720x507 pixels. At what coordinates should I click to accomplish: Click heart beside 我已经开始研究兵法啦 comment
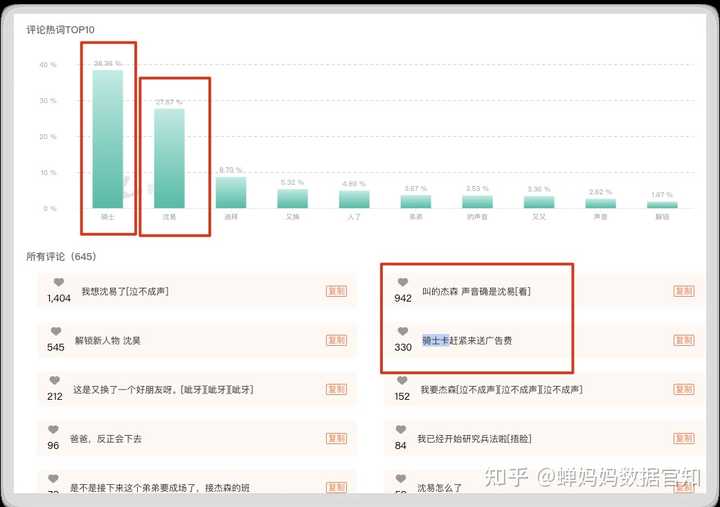pyautogui.click(x=401, y=429)
